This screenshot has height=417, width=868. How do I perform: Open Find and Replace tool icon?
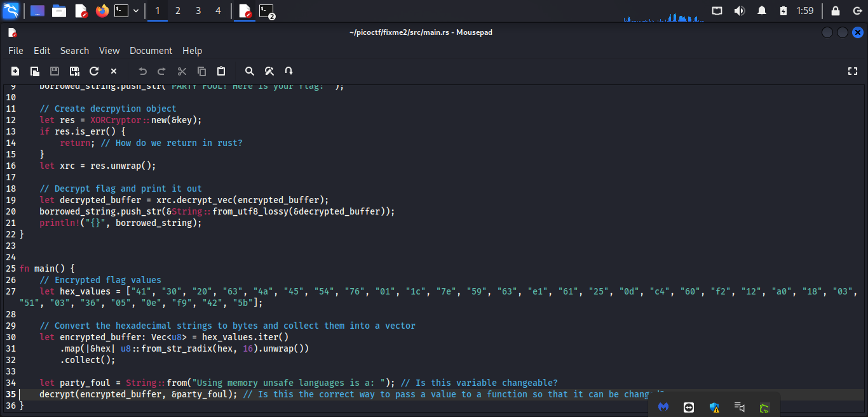coord(269,71)
